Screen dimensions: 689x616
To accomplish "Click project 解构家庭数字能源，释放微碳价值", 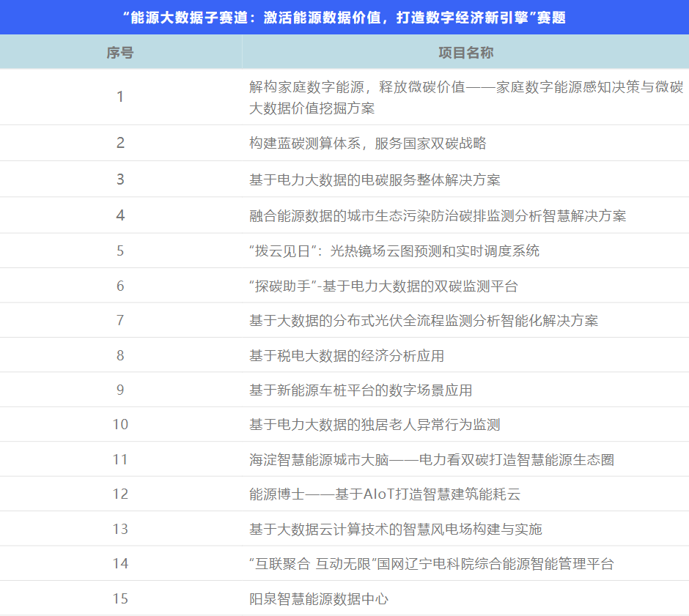I will 465,97.
